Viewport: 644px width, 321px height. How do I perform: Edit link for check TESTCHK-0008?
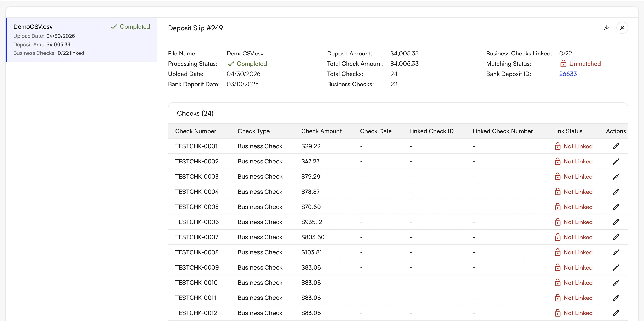point(616,252)
